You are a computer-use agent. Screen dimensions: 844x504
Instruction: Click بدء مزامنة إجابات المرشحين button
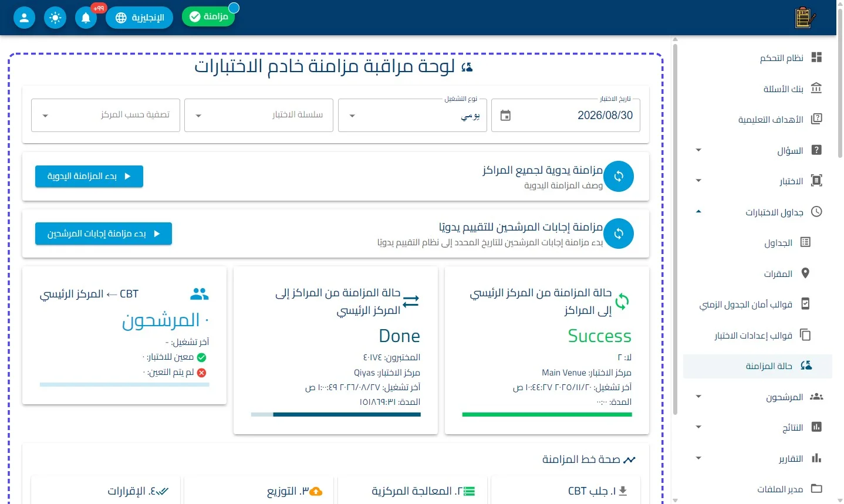click(x=103, y=234)
